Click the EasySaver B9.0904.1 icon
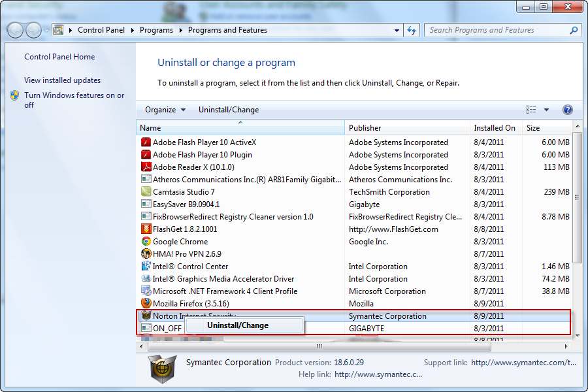This screenshot has height=392, width=588. [x=146, y=204]
